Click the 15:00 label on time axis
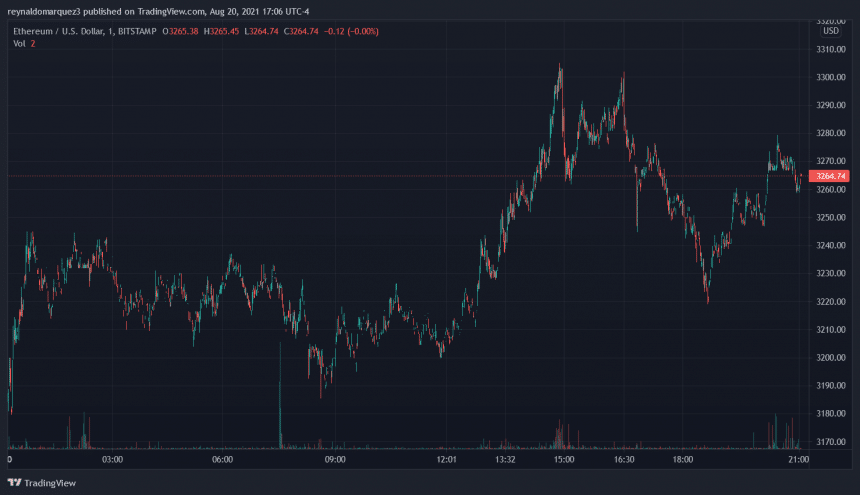Screen dimensions: 860x495 pos(564,460)
